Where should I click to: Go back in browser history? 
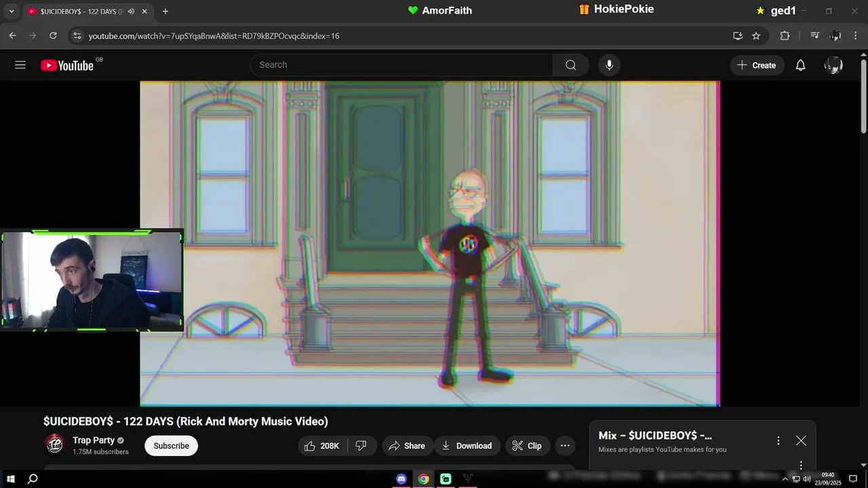click(x=12, y=35)
